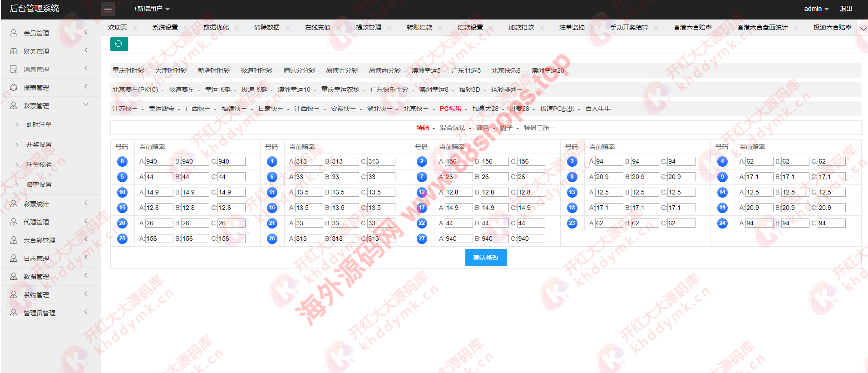The width and height of the screenshot is (868, 373).
Task: Click the 报表管理 icon in sidebar
Action: point(14,87)
